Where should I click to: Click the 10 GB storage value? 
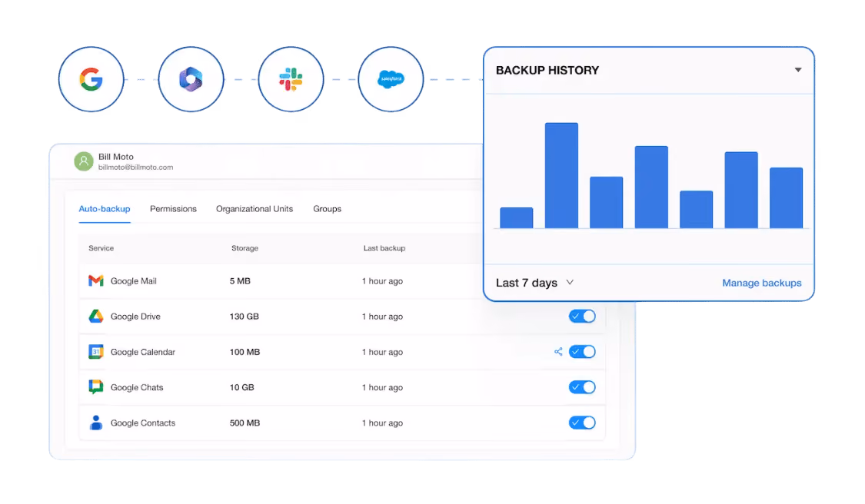click(241, 387)
